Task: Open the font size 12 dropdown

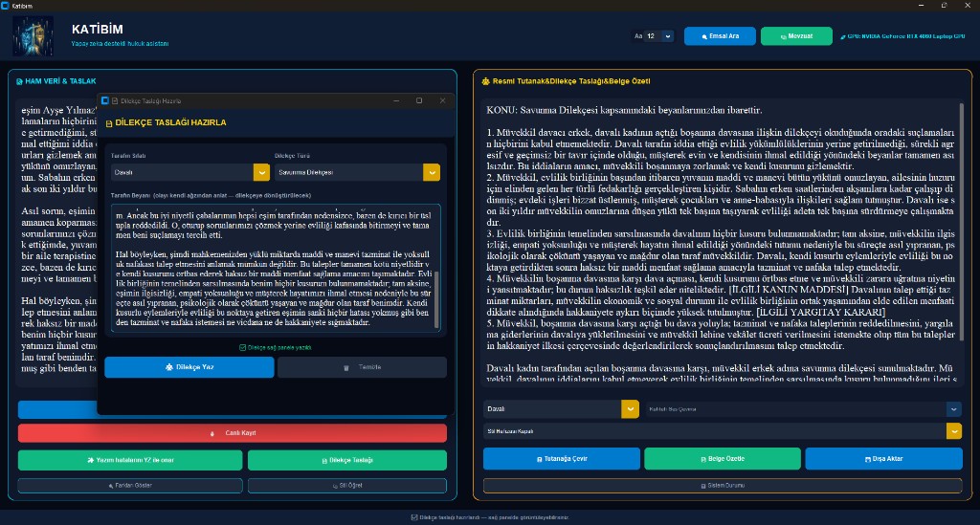Action: click(659, 36)
